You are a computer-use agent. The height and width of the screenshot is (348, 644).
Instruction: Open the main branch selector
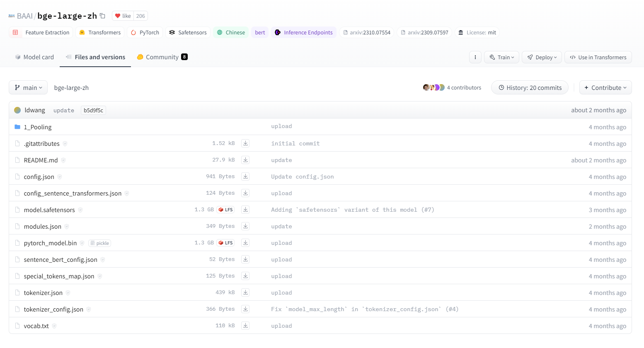28,87
